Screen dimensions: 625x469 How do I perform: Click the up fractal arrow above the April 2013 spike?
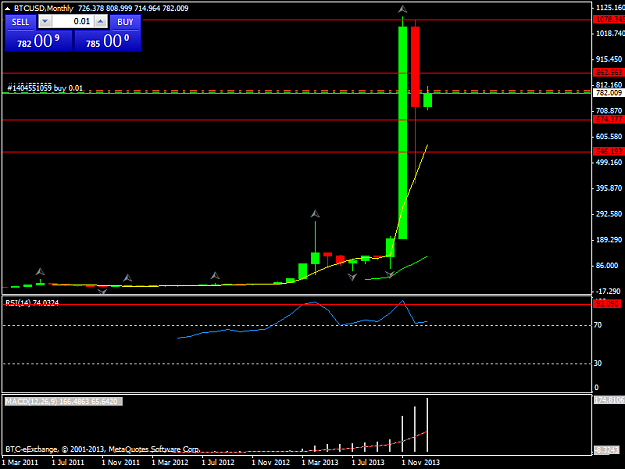[315, 214]
